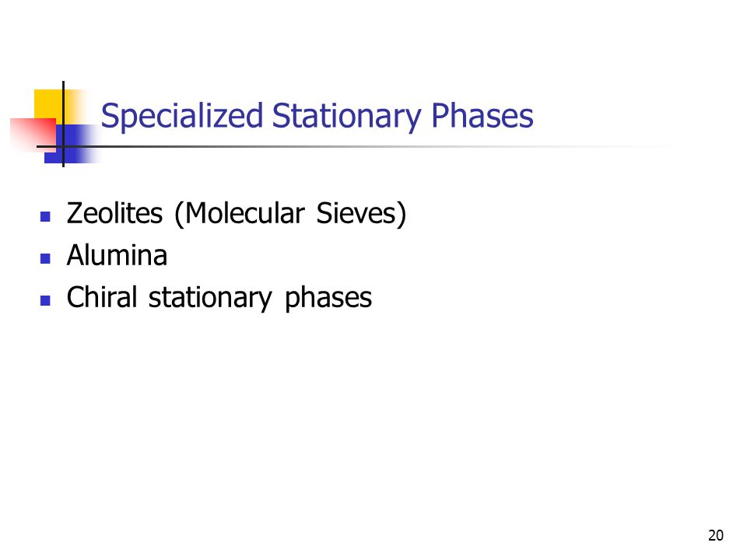Click the red faded square graphic
Image resolution: width=747 pixels, height=560 pixels.
coord(33,135)
